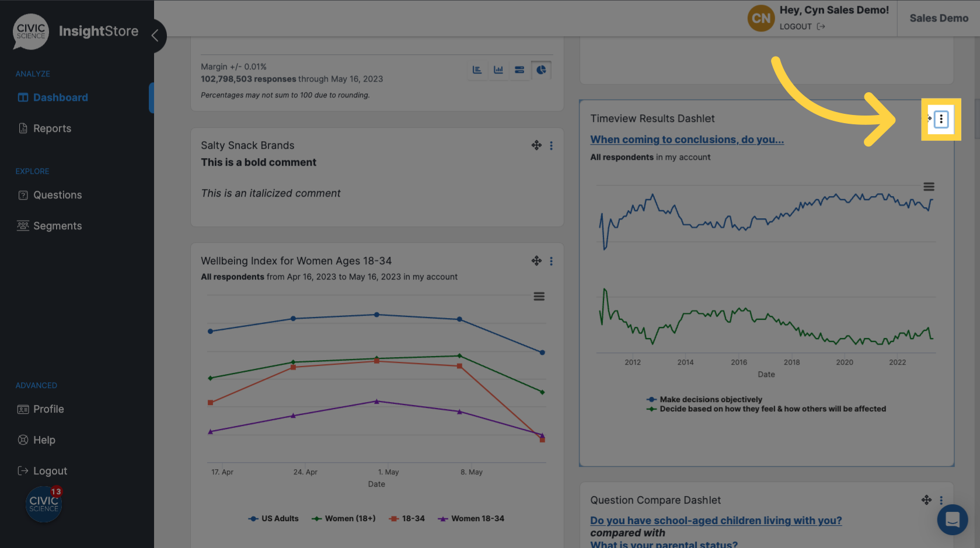The height and width of the screenshot is (548, 980).
Task: Open Timeview Results Dashlet options menu
Action: point(941,119)
